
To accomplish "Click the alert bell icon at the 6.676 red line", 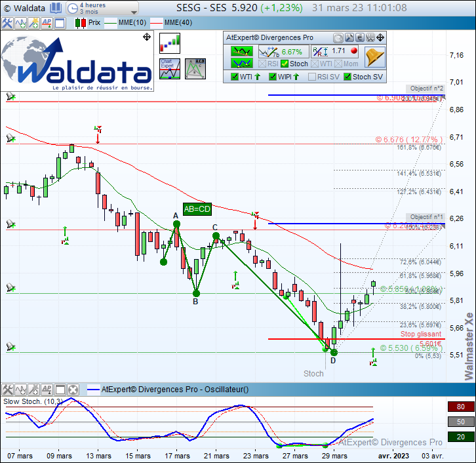I will pos(11,138).
